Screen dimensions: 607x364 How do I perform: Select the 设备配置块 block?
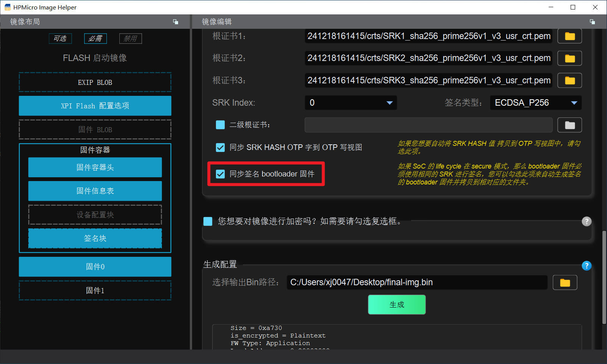[x=95, y=215]
